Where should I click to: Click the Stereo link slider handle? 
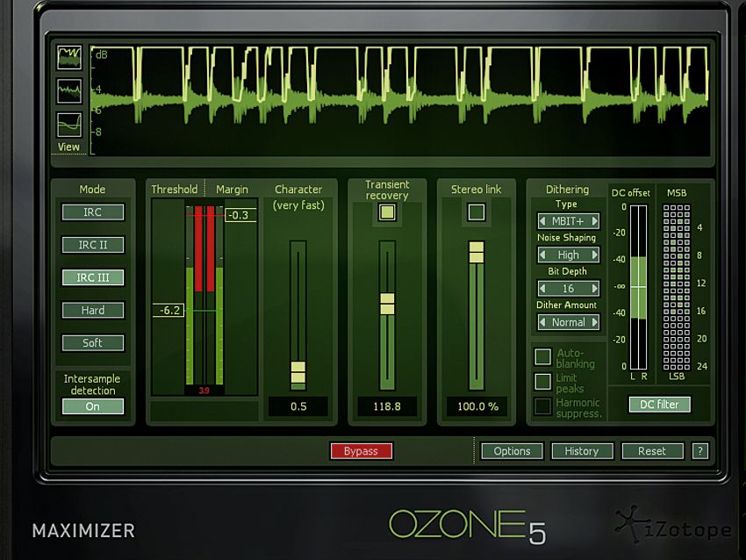pos(477,252)
